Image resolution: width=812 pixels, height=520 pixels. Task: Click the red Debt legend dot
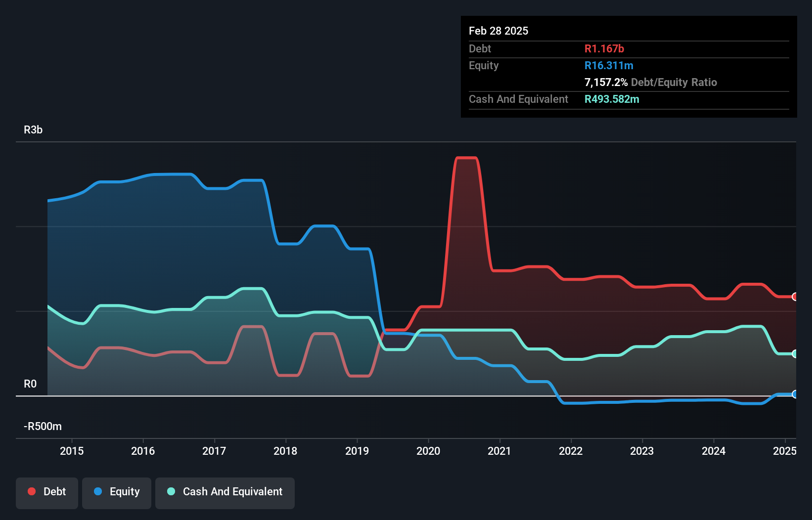coord(31,491)
